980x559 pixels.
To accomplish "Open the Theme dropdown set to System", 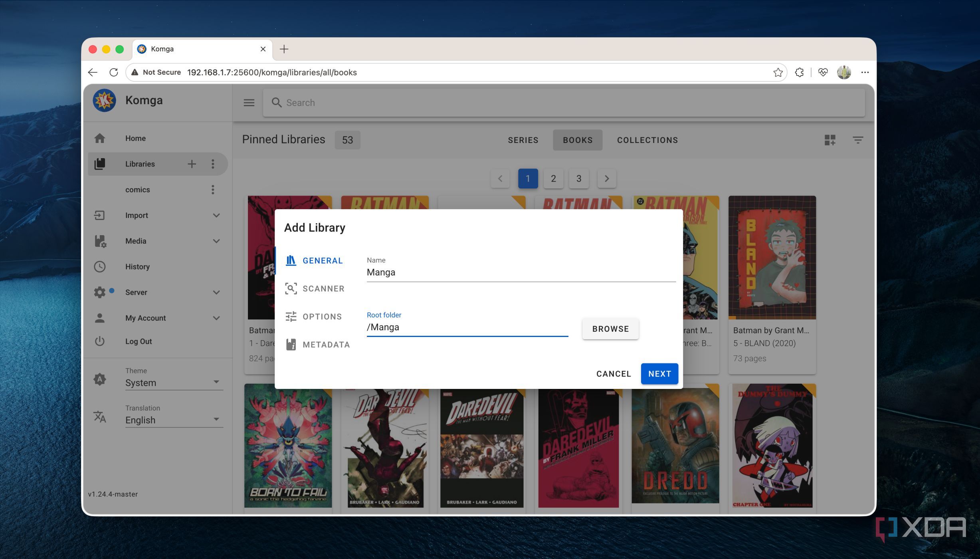I will pos(174,383).
